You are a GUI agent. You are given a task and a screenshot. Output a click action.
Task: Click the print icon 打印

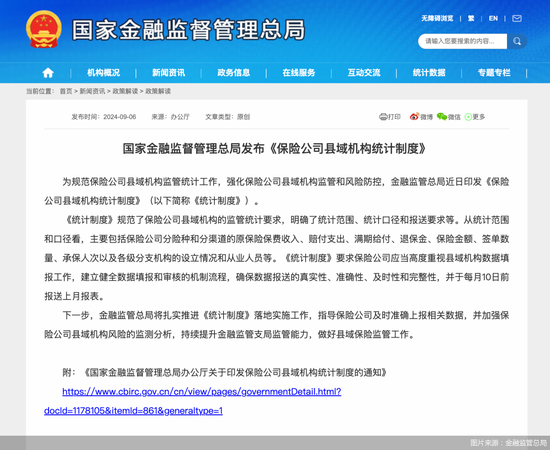coord(390,117)
